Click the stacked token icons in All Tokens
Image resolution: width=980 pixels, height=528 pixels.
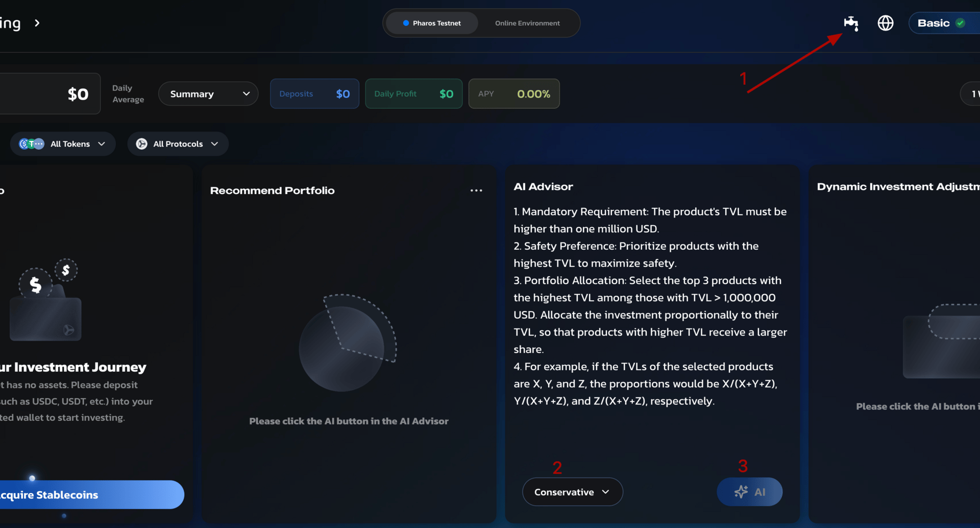tap(32, 144)
